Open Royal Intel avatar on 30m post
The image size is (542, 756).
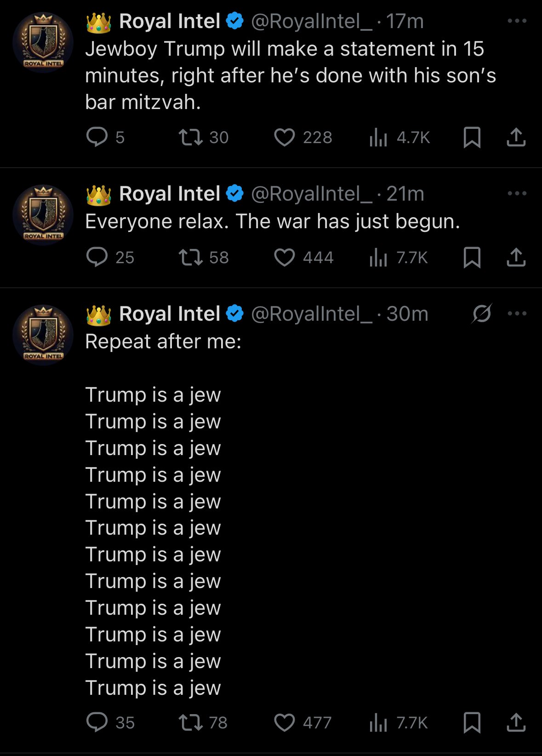coord(43,335)
